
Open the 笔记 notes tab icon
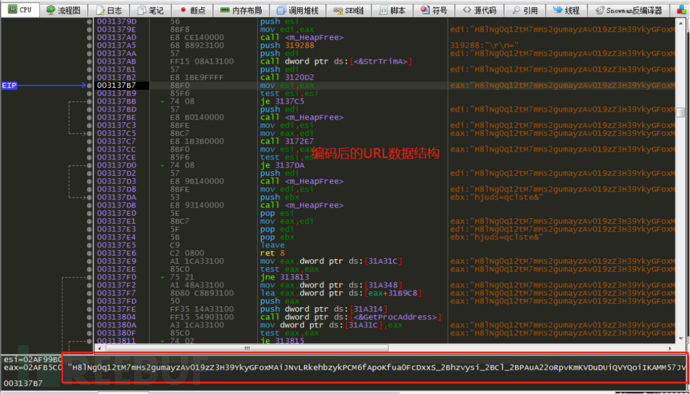click(x=141, y=10)
